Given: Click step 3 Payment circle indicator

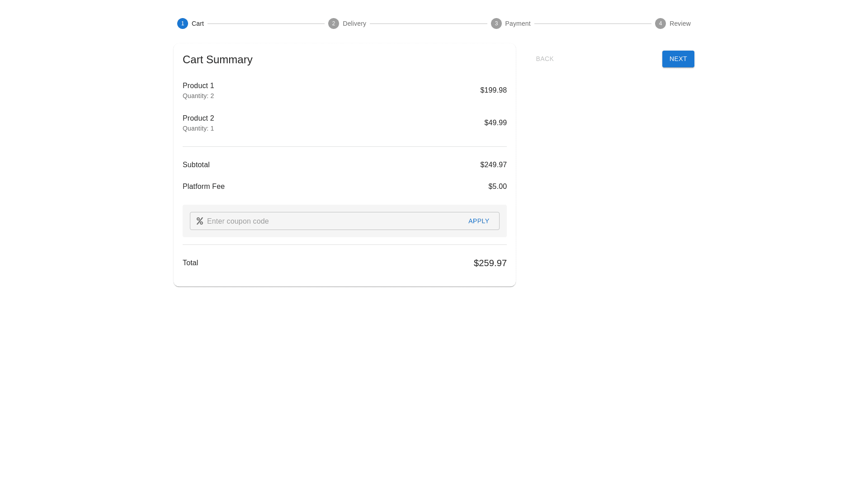Looking at the screenshot, I should [496, 23].
